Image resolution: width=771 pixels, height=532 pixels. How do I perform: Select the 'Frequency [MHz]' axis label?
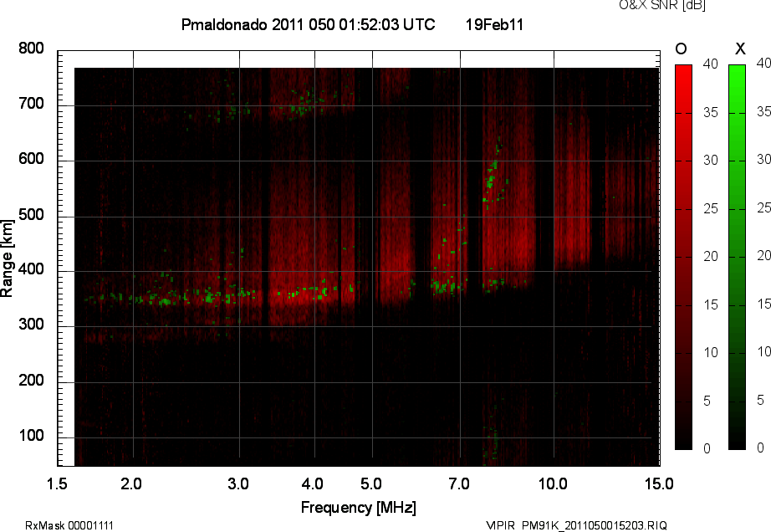coord(359,508)
